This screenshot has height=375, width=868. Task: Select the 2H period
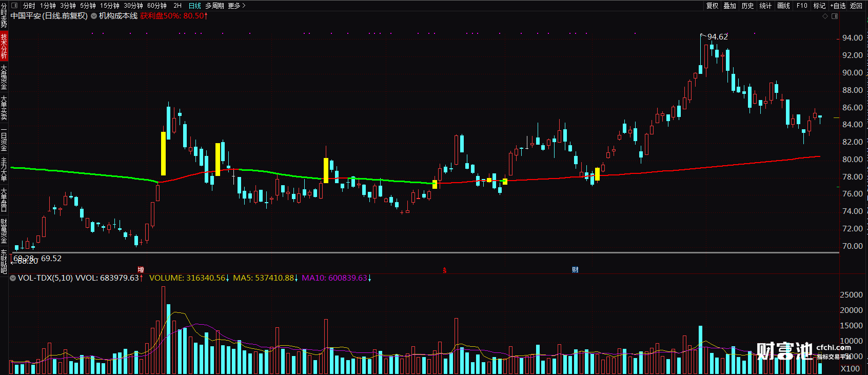(x=177, y=6)
